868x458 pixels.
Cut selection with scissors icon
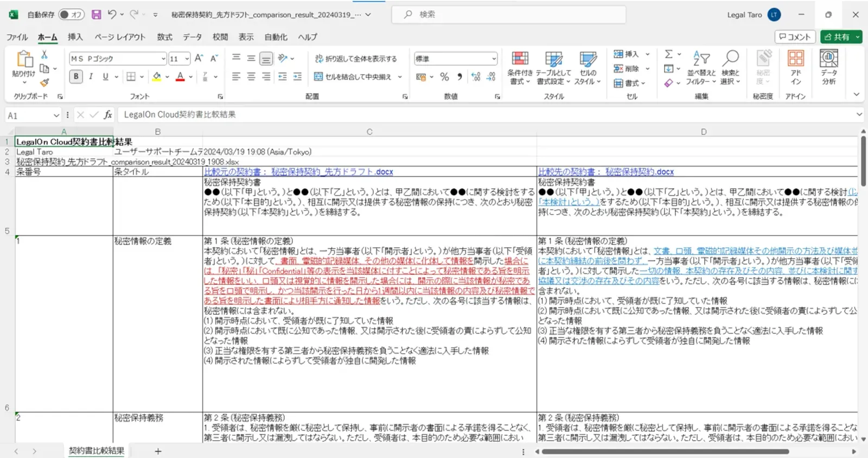[x=44, y=55]
